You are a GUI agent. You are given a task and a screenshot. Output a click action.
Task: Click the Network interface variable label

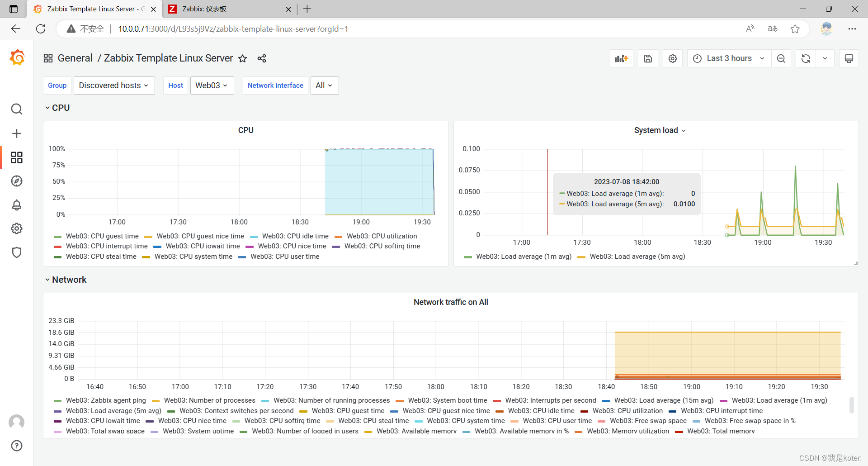275,86
